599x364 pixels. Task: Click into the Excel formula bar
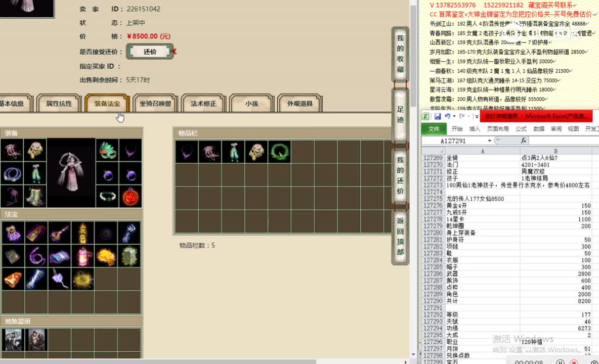564,141
